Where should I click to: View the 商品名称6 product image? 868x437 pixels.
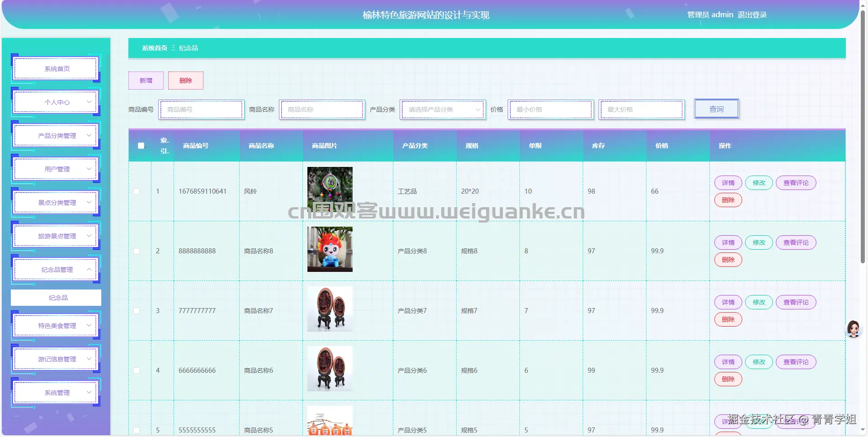(x=330, y=369)
